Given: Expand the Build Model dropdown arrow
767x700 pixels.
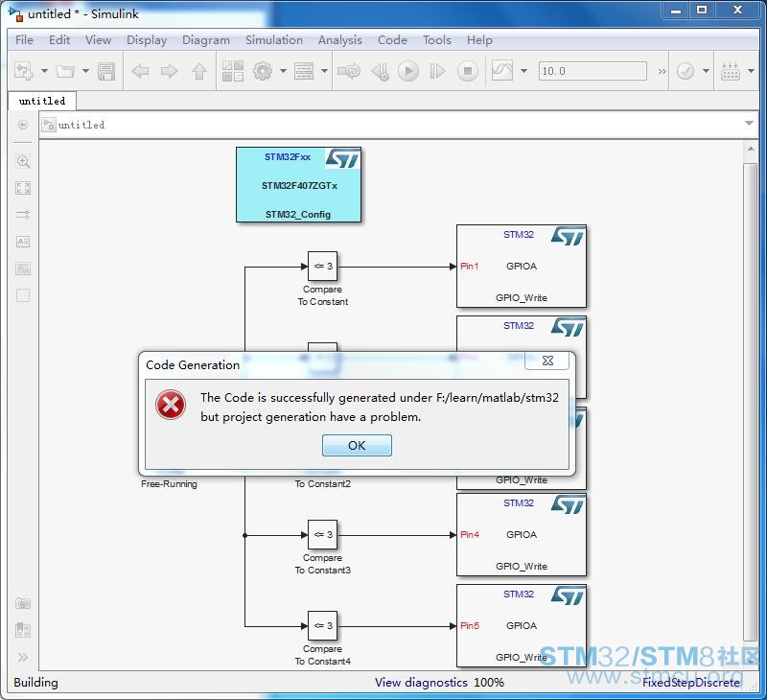Looking at the screenshot, I should click(x=752, y=71).
